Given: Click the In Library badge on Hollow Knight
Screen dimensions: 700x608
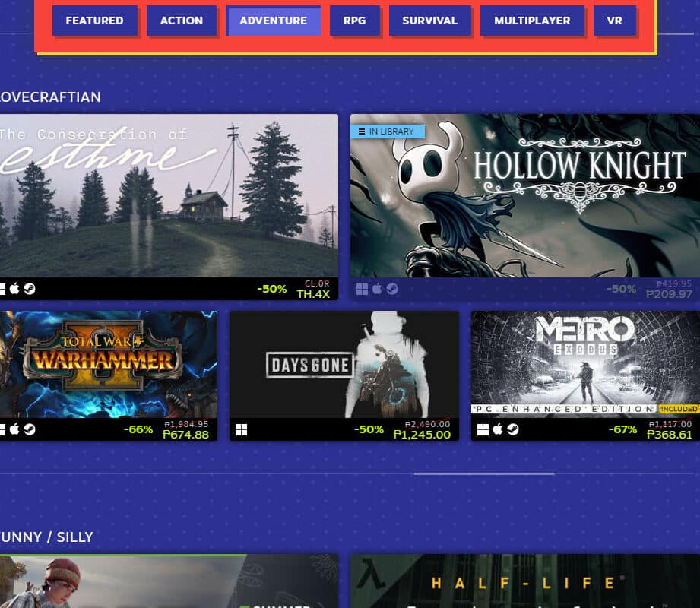Looking at the screenshot, I should [388, 131].
